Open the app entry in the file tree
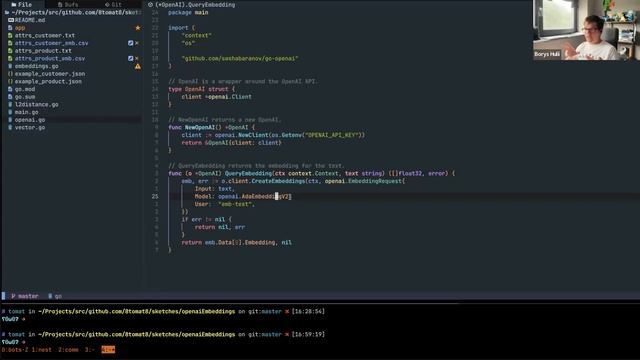Screen dimensions: 640x360 tap(20, 28)
